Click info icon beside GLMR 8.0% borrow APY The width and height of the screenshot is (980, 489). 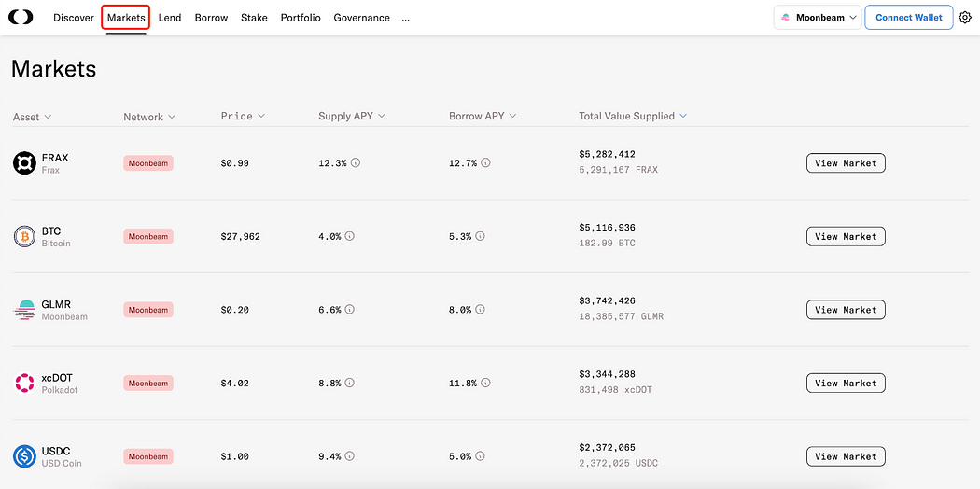[480, 310]
